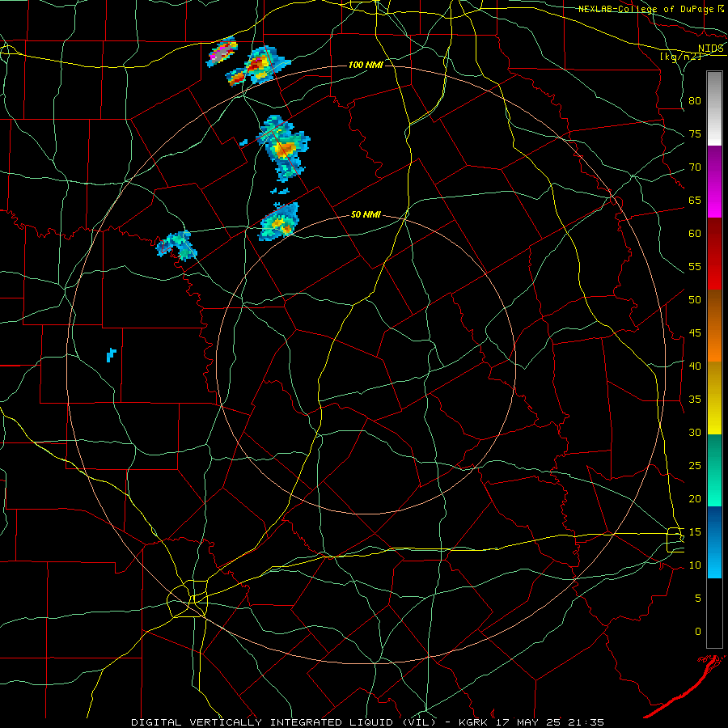The image size is (728, 728).
Task: Click the 55 value on the scale
Action: (x=695, y=266)
